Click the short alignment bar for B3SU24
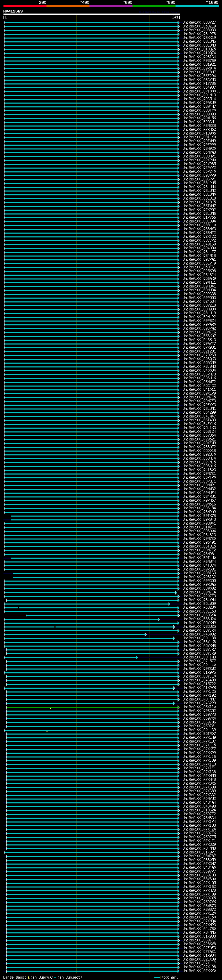222x980 pixels. 82,619
